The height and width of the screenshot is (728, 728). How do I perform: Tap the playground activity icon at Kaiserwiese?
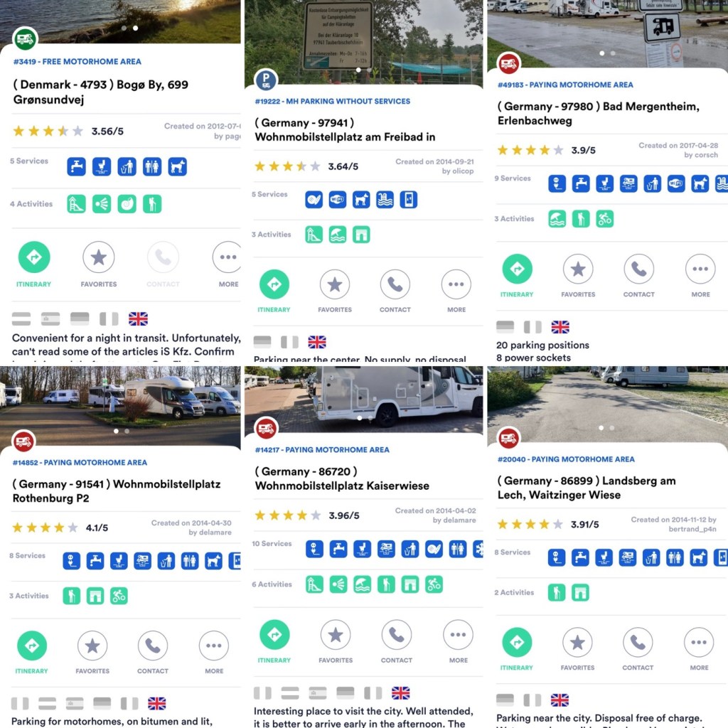click(314, 584)
